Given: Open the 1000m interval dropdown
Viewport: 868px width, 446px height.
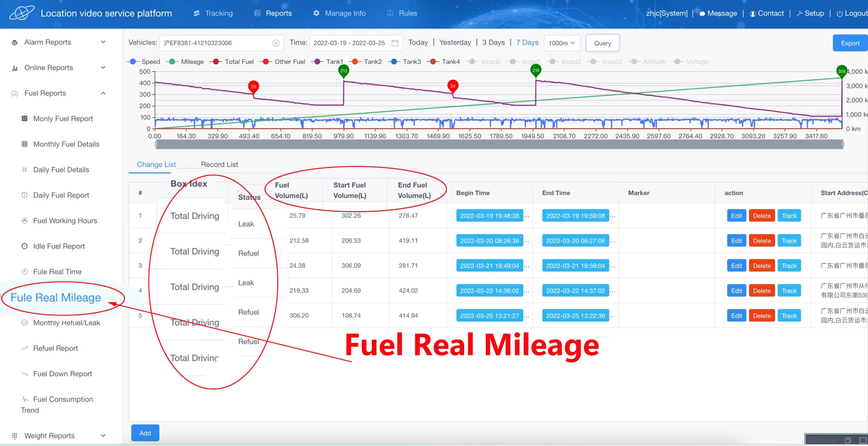Looking at the screenshot, I should coord(562,43).
